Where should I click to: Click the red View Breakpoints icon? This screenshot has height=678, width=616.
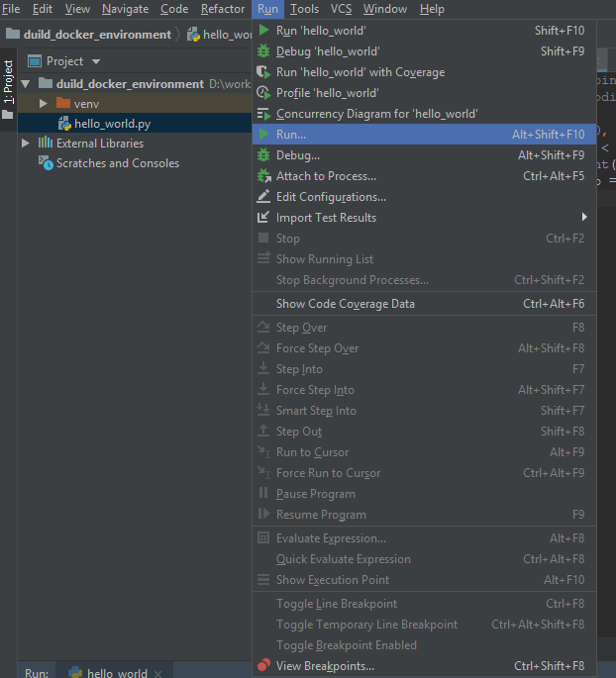[263, 665]
